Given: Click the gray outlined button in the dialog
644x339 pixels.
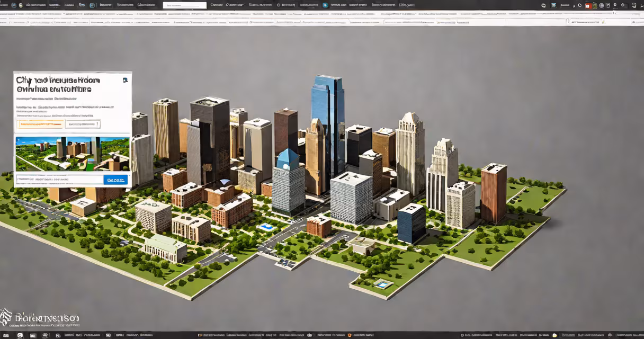Looking at the screenshot, I should (83, 124).
